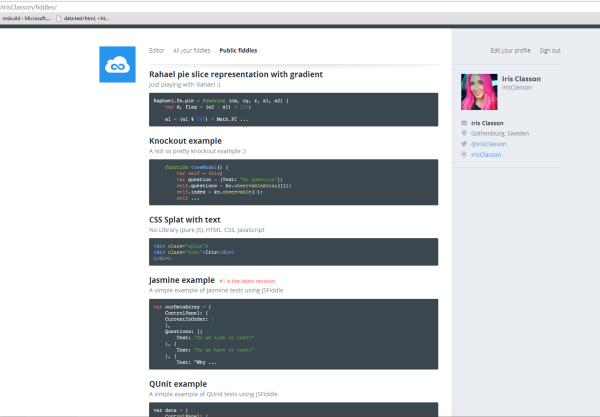The width and height of the screenshot is (600, 417).
Task: Click the JSFiddle cloud logo
Action: [x=117, y=64]
